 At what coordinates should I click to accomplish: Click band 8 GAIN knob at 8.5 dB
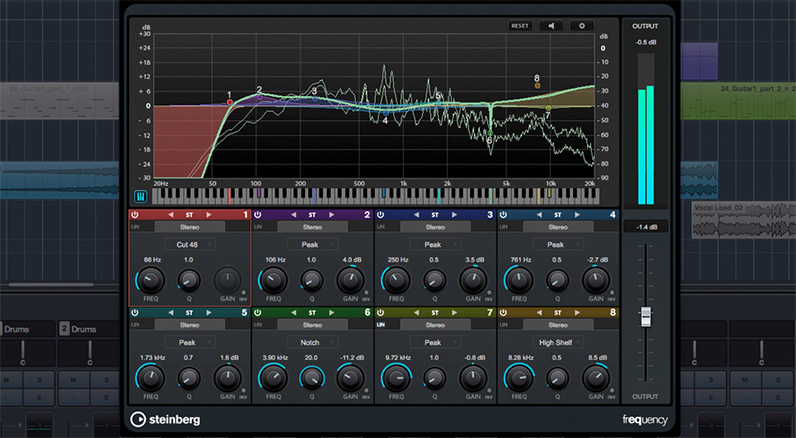point(596,378)
